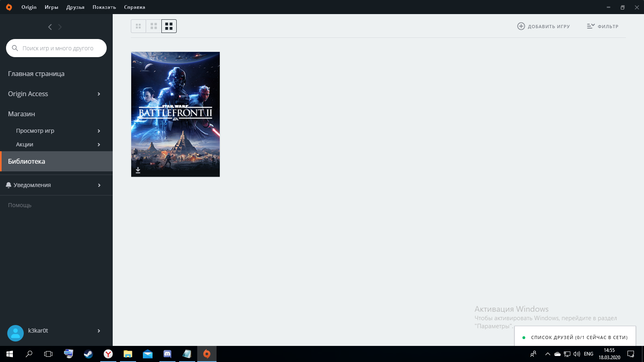Open Steam from the taskbar
Screen dimensions: 644x362
pyautogui.click(x=89, y=354)
